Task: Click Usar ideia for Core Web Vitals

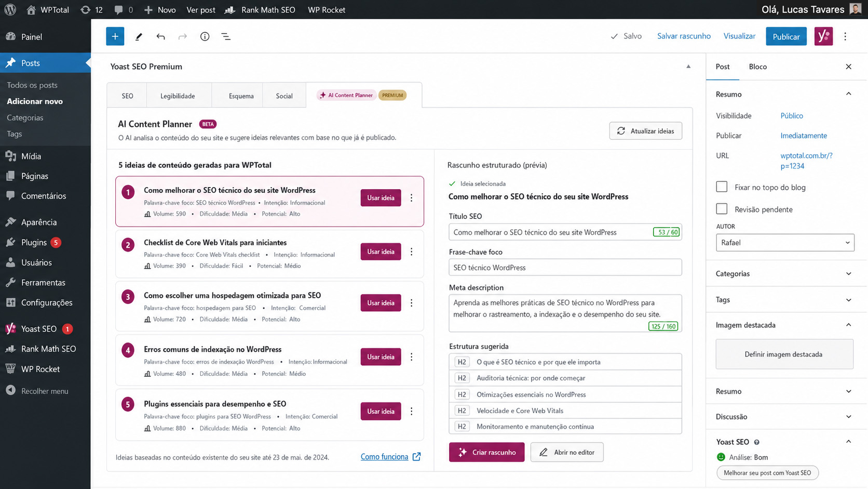Action: [381, 252]
